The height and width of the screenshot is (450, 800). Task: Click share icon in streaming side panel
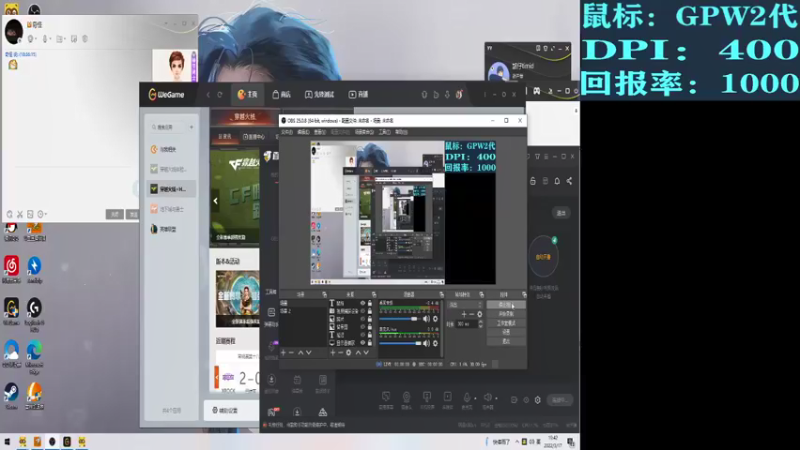(569, 181)
